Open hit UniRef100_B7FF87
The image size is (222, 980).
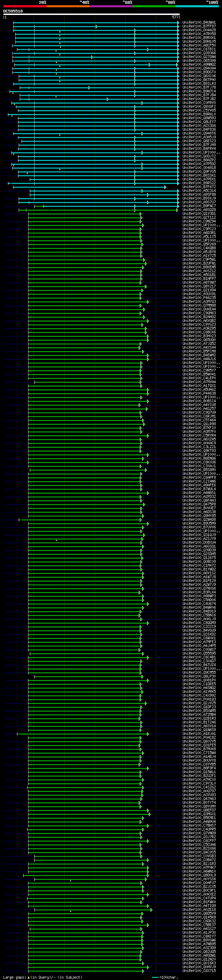click(x=199, y=26)
